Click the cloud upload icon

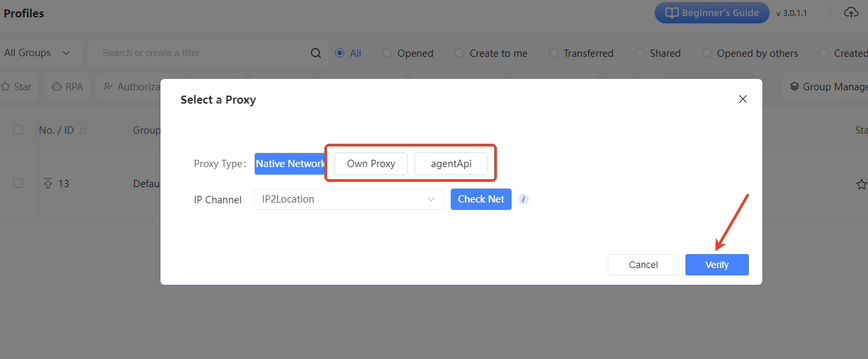[x=851, y=13]
